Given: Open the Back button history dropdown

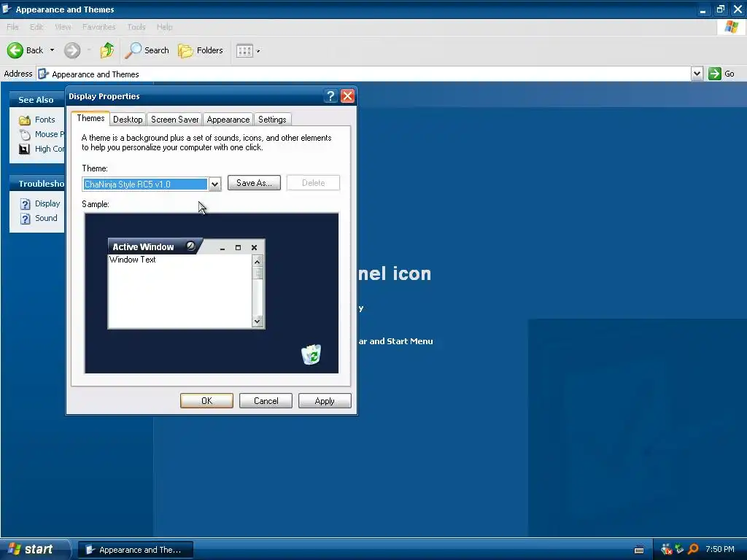Looking at the screenshot, I should [52, 50].
